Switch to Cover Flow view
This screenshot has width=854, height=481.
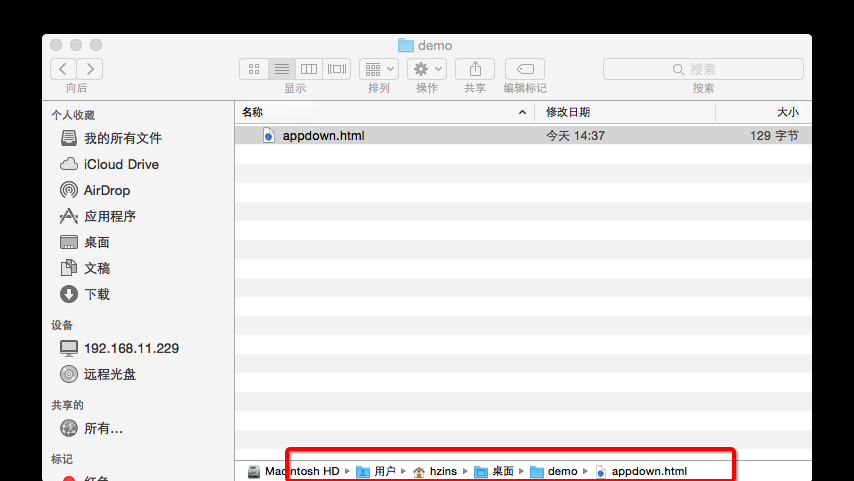[x=337, y=69]
